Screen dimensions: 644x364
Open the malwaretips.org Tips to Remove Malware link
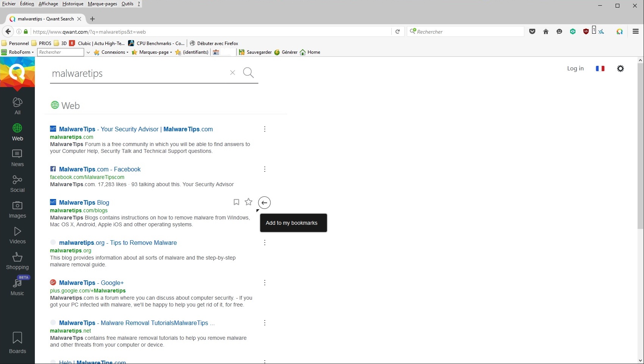tap(118, 243)
